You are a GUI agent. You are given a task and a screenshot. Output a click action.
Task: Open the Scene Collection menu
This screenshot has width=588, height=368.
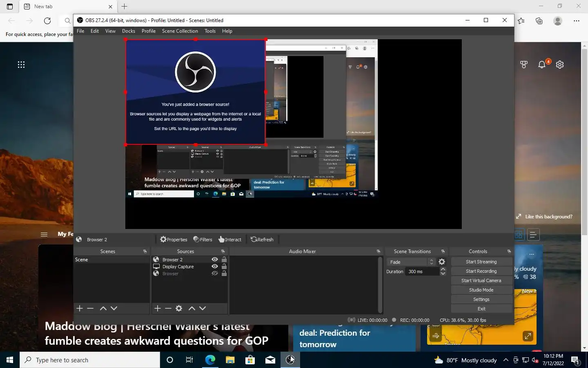[x=180, y=31]
